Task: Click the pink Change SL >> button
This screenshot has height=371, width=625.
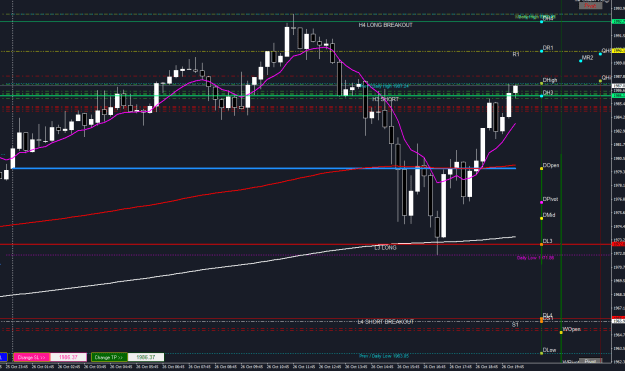Action: click(x=31, y=357)
